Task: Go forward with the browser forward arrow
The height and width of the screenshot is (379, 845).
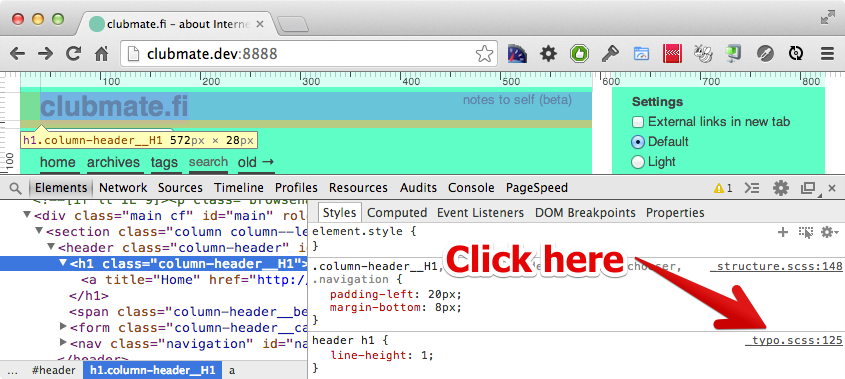Action: tap(45, 53)
